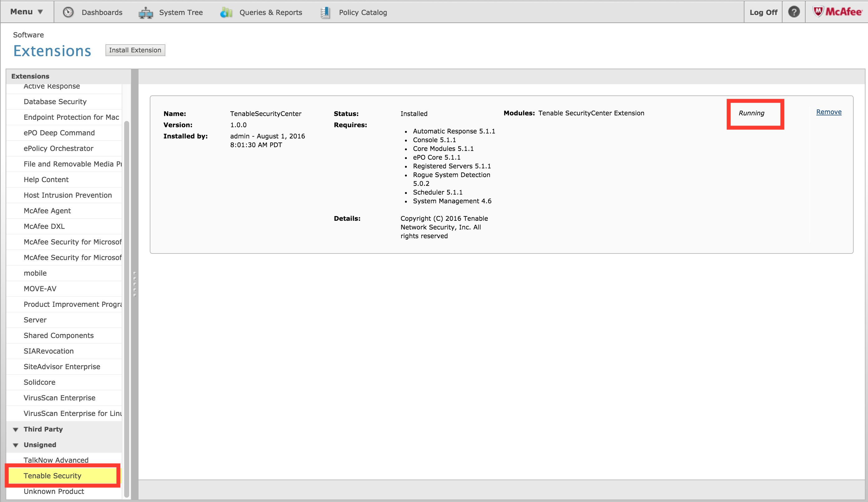Click the TenableSecurityCenter name value
The height and width of the screenshot is (502, 868).
click(x=266, y=113)
